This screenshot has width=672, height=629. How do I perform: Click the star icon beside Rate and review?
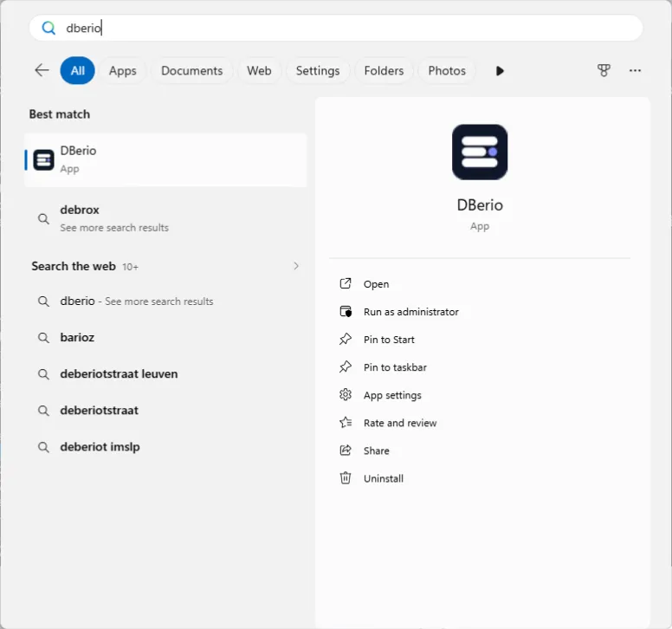[346, 422]
